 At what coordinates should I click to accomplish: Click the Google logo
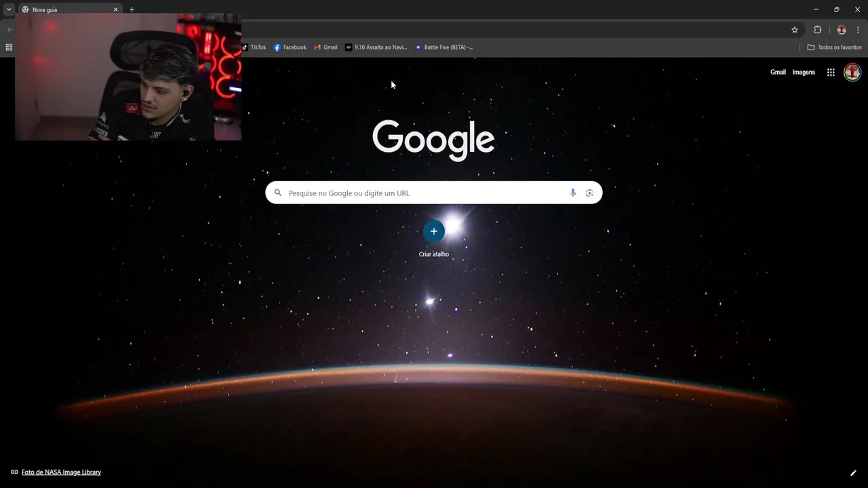[x=433, y=140]
